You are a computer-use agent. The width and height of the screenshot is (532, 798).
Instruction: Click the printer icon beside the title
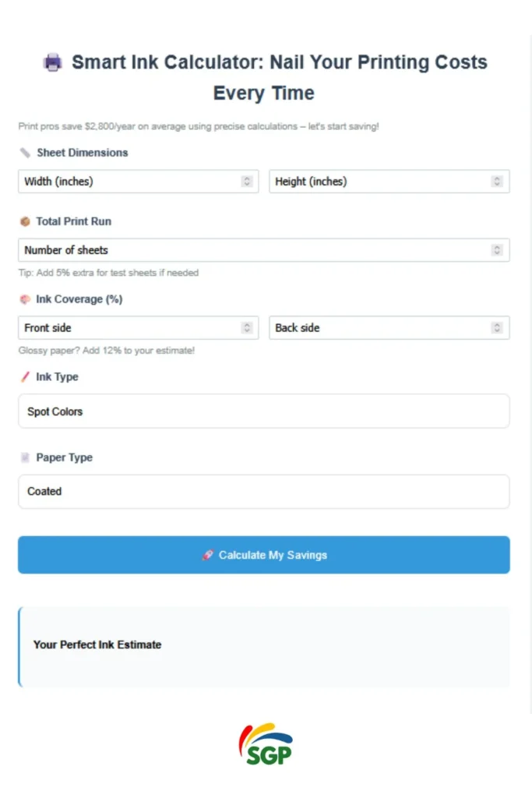click(52, 63)
